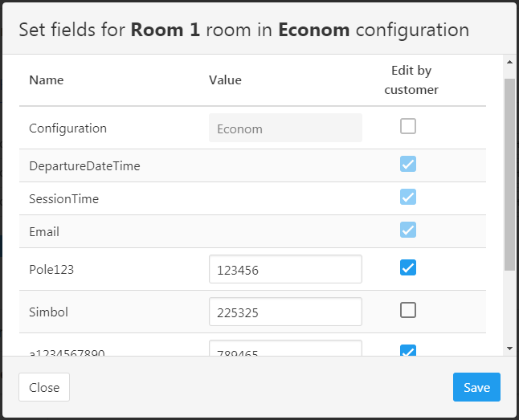Click the Save button

[x=476, y=387]
